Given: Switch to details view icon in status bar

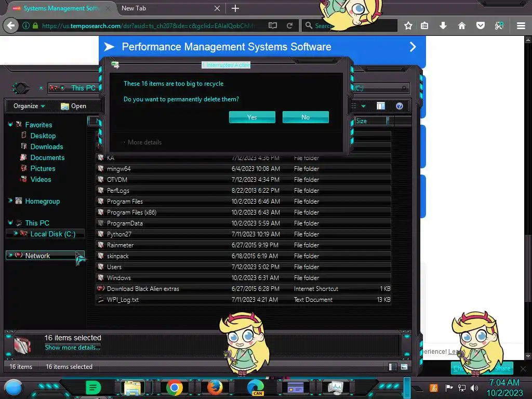Looking at the screenshot, I should (393, 367).
